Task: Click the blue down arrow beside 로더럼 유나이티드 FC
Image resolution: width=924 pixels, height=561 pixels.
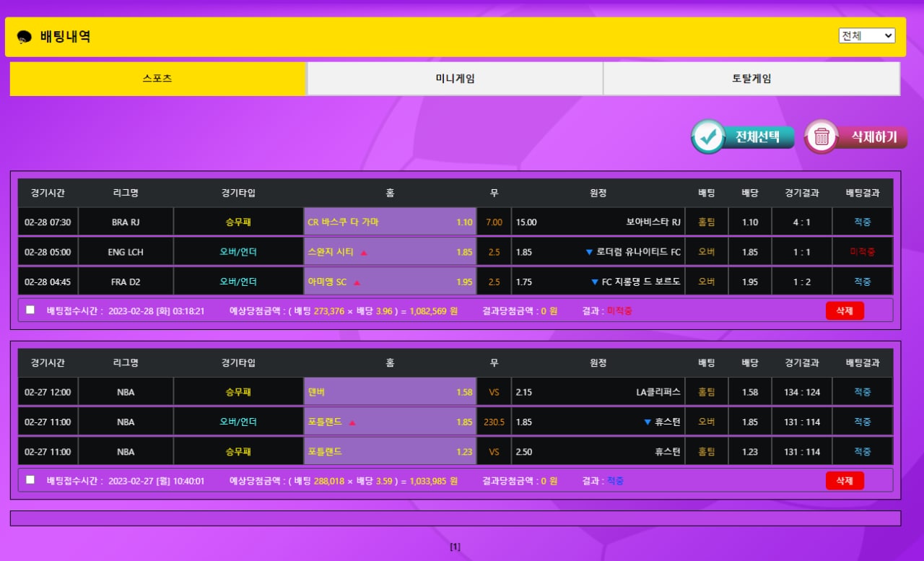Action: pos(589,253)
